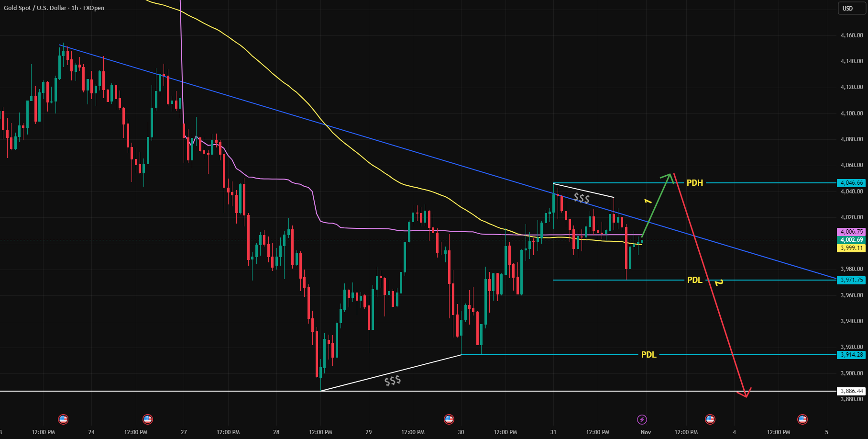
Task: Click the 24 date label on time axis
Action: [92, 432]
